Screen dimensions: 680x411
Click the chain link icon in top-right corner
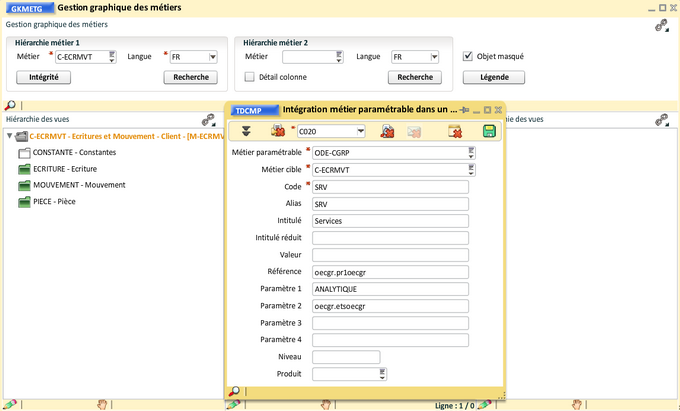pyautogui.click(x=661, y=26)
